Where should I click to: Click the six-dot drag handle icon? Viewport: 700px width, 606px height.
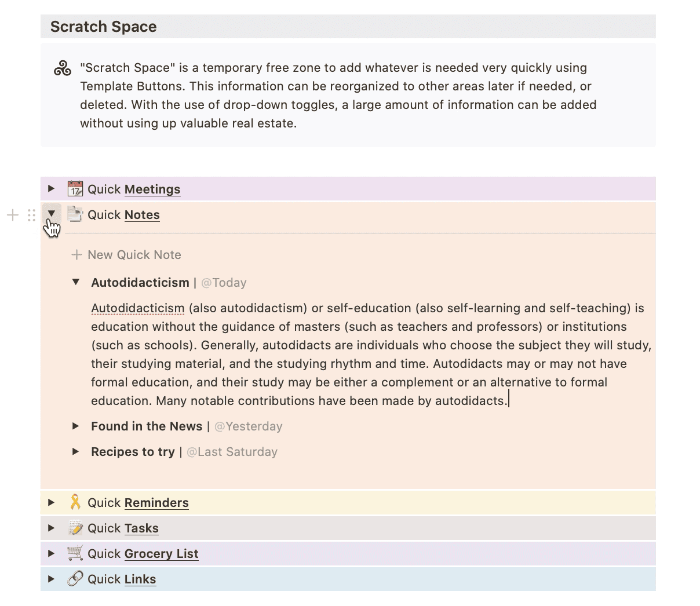pos(31,215)
